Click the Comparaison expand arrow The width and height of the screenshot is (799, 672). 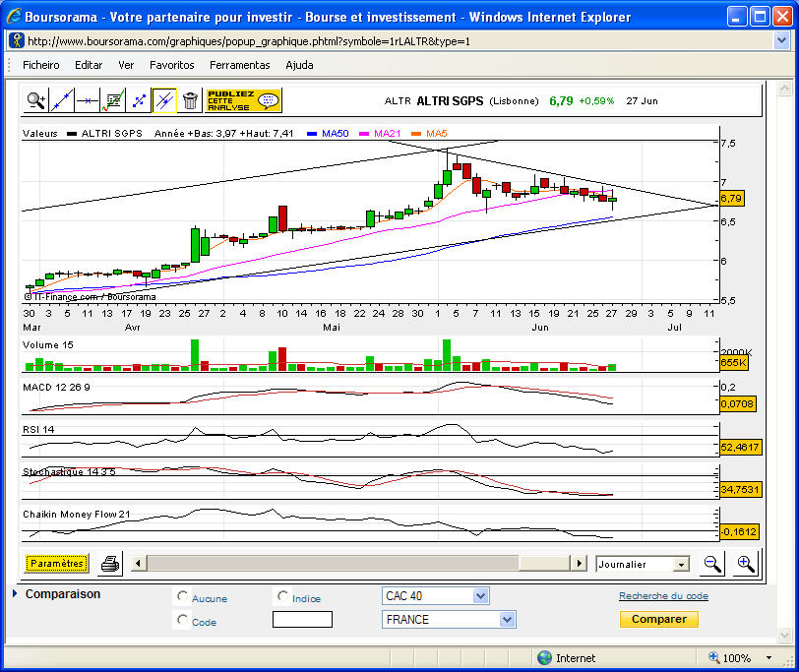click(x=15, y=593)
